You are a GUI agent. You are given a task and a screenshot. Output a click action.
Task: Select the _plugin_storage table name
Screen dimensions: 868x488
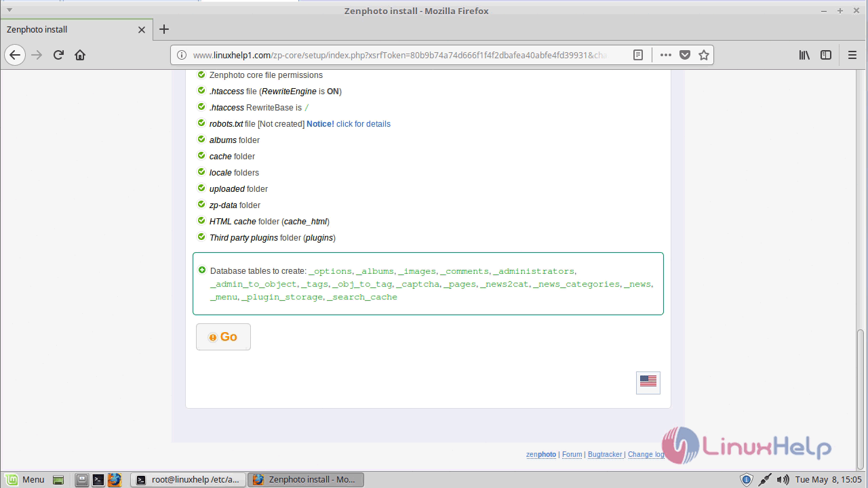pyautogui.click(x=282, y=297)
